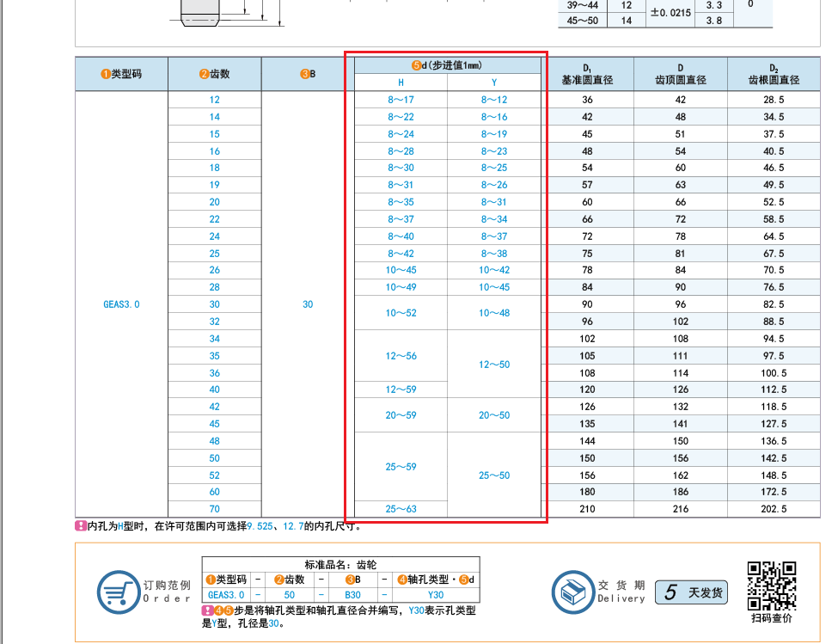
Task: Click the pink exclamation badge before 步是将轴孔类型 note
Action: (207, 610)
